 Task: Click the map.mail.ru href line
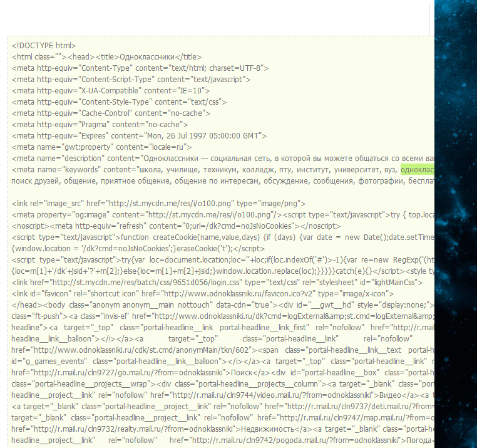click(x=223, y=417)
